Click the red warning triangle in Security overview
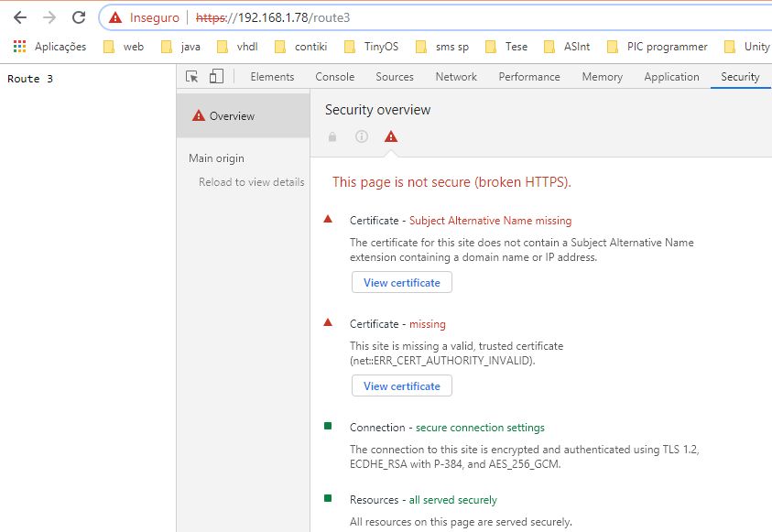Image resolution: width=772 pixels, height=532 pixels. [391, 136]
